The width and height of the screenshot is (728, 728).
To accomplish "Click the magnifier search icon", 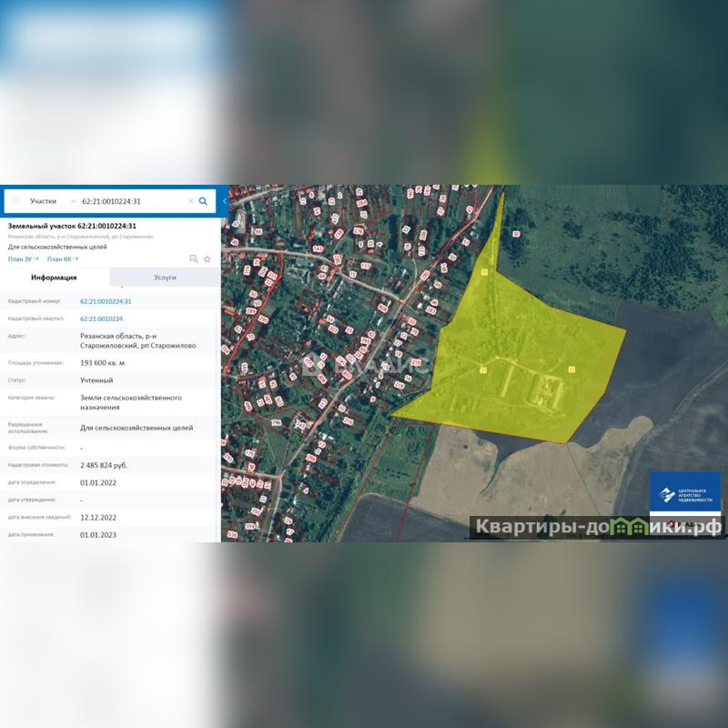I will 203,201.
